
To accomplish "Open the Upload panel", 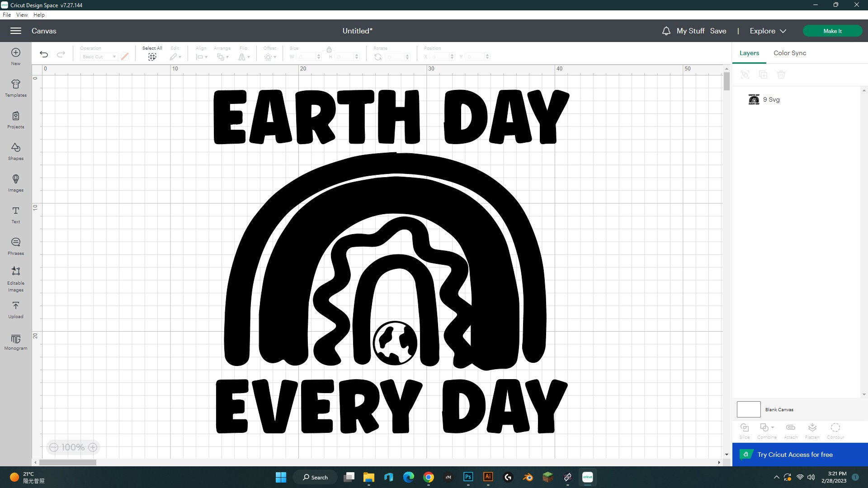I will (15, 310).
